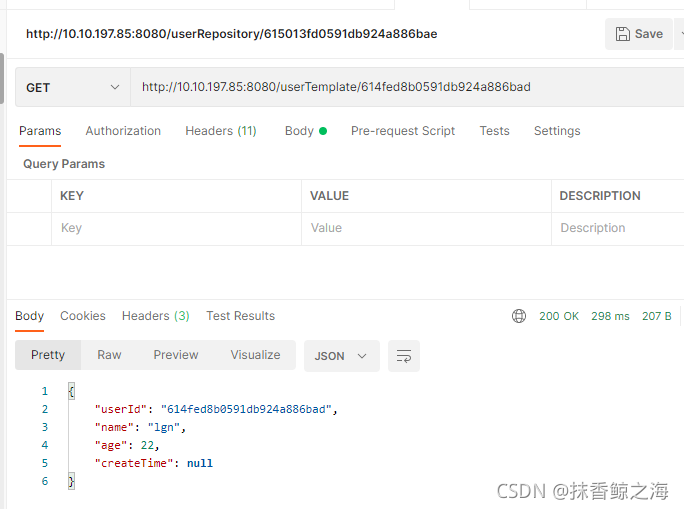Viewport: 684px width, 509px height.
Task: Click the Key query param input
Action: pyautogui.click(x=176, y=228)
